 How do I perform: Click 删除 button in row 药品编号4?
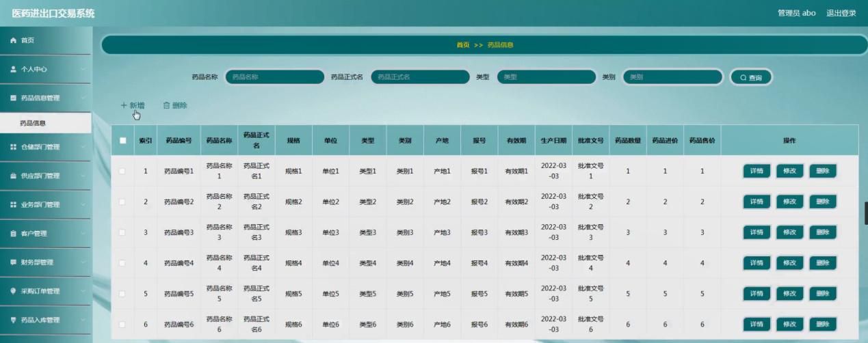tap(822, 263)
